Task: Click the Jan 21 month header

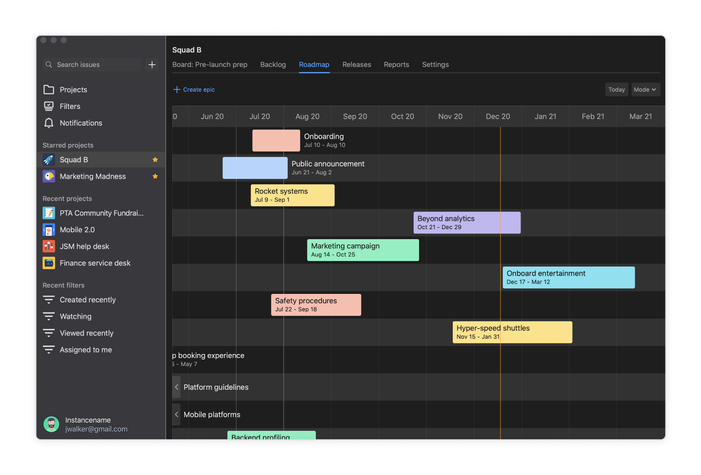Action: [x=545, y=117]
